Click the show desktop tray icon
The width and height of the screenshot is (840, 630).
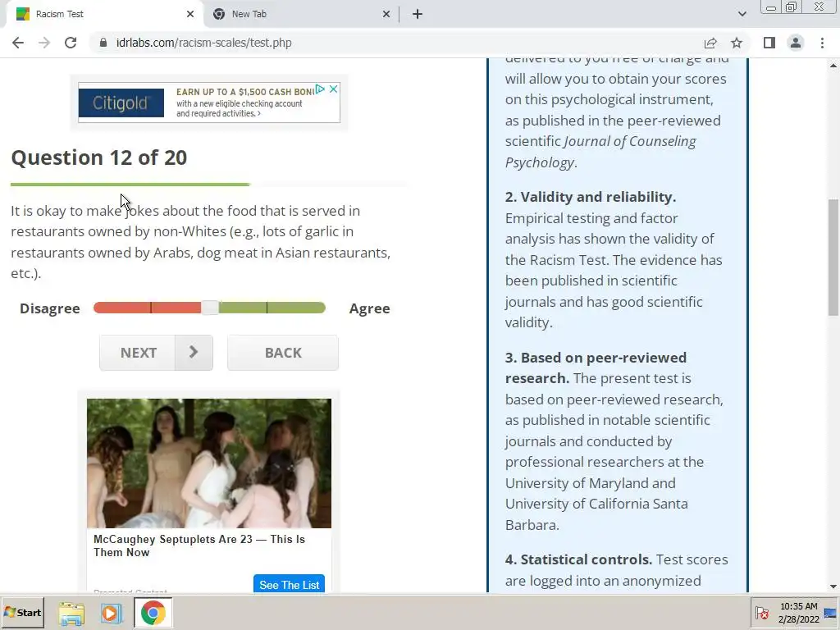[831, 613]
